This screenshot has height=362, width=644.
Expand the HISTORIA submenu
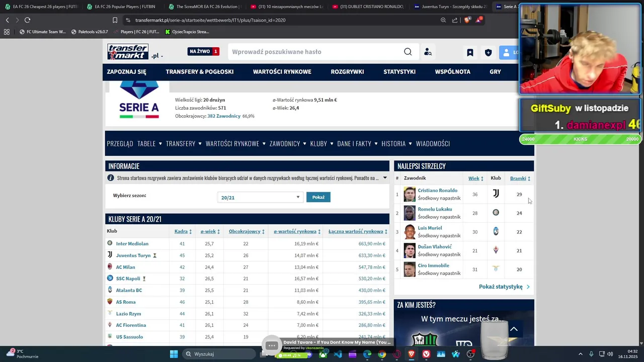[410, 143]
